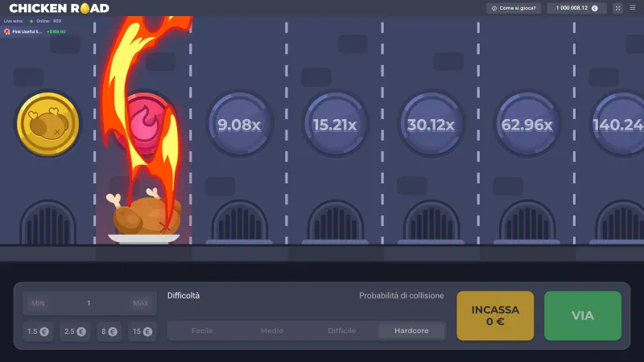Image resolution: width=644 pixels, height=362 pixels.
Task: Select the 15.21x multiplier manhole
Action: [335, 124]
